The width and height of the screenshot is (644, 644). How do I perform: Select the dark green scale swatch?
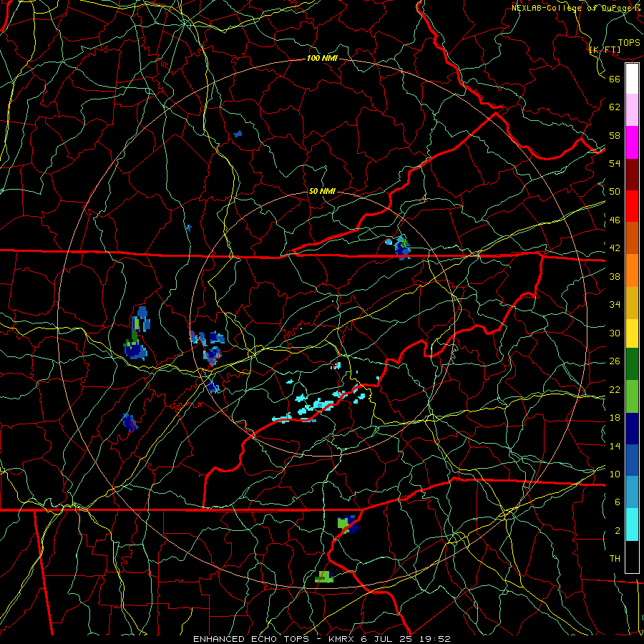pyautogui.click(x=632, y=364)
